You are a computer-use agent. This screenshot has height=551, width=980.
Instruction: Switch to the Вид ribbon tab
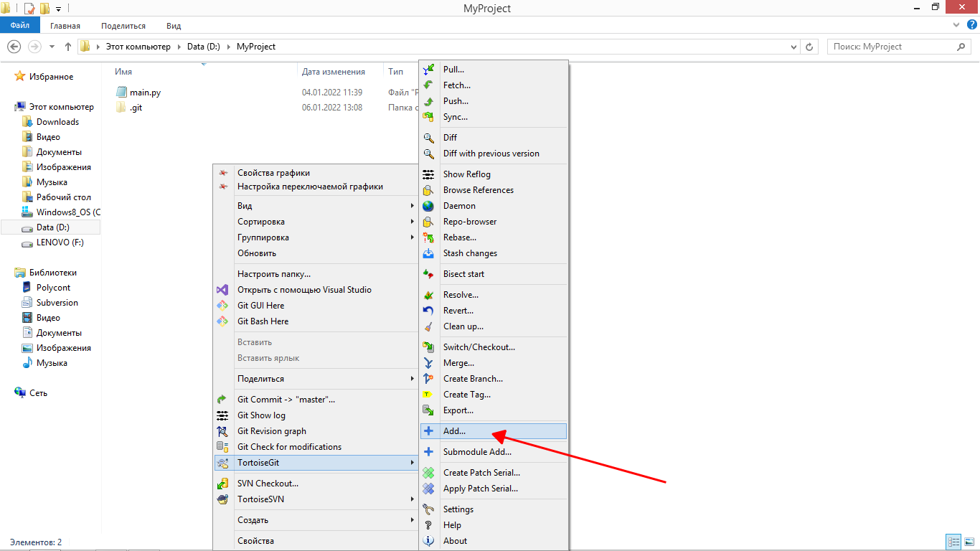pyautogui.click(x=174, y=26)
